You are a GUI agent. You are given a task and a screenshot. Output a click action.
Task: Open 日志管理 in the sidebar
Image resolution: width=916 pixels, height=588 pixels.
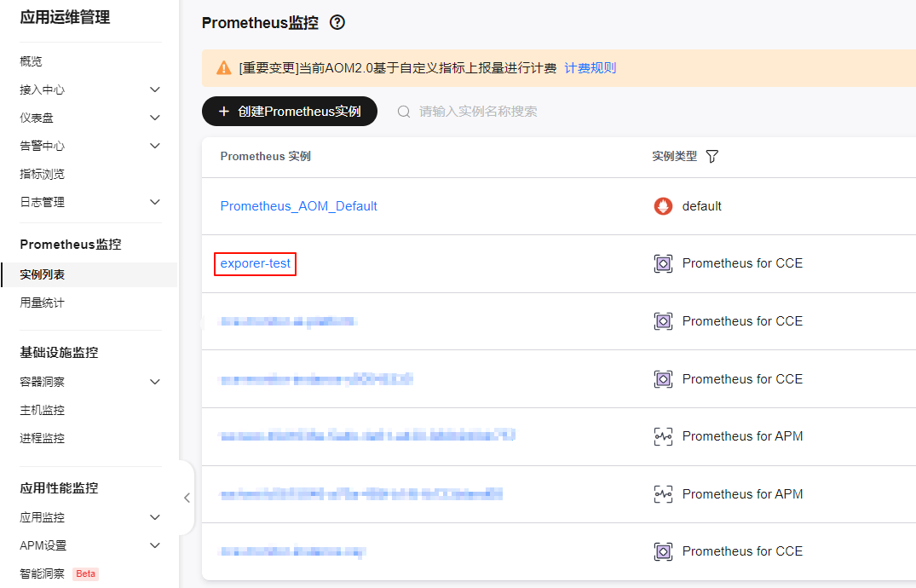42,202
